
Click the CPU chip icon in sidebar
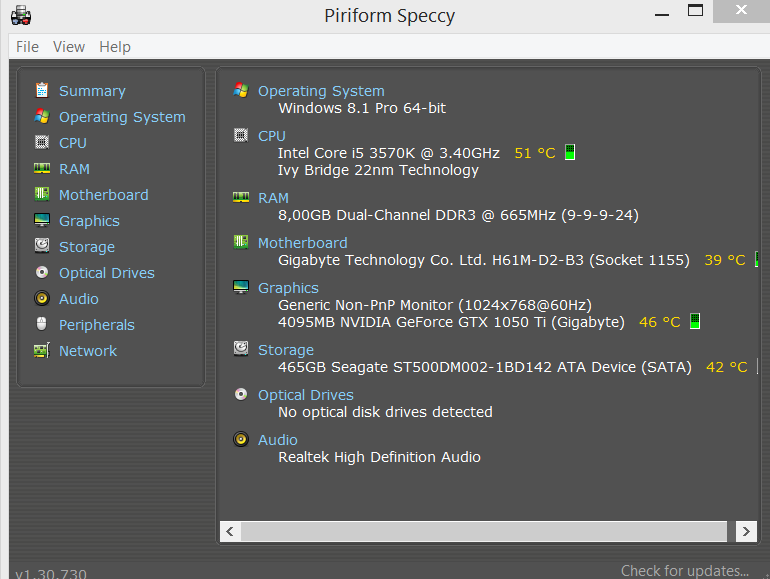(x=42, y=142)
